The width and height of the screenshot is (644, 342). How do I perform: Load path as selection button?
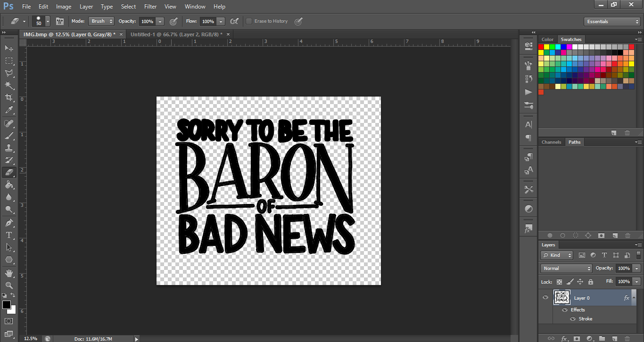tap(576, 235)
